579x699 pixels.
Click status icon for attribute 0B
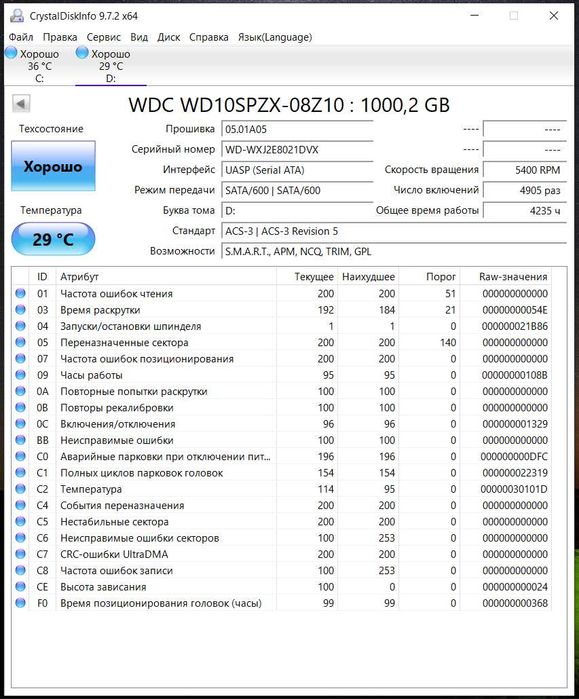click(x=20, y=407)
